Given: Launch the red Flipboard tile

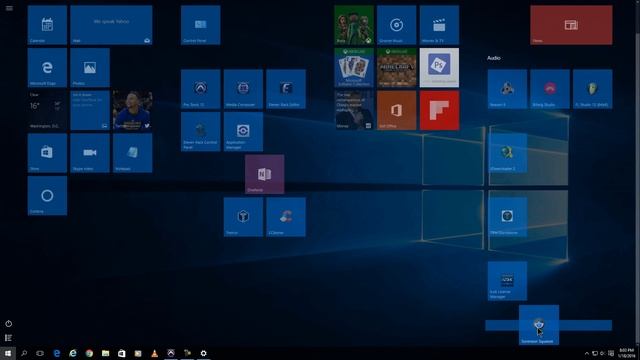Looking at the screenshot, I should coord(439,110).
